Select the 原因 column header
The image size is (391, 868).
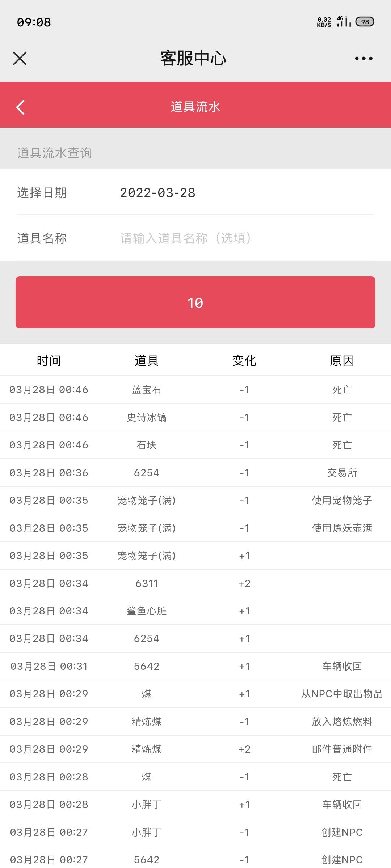pyautogui.click(x=342, y=361)
